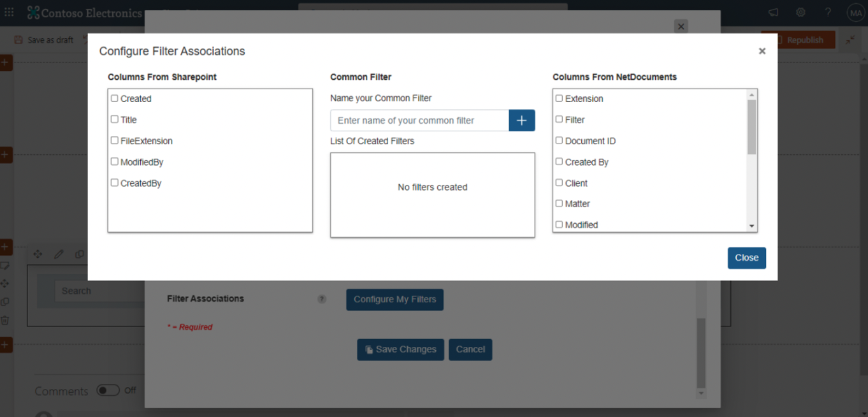This screenshot has width=868, height=417.
Task: Click the edit section icon on left rail
Action: click(4, 265)
